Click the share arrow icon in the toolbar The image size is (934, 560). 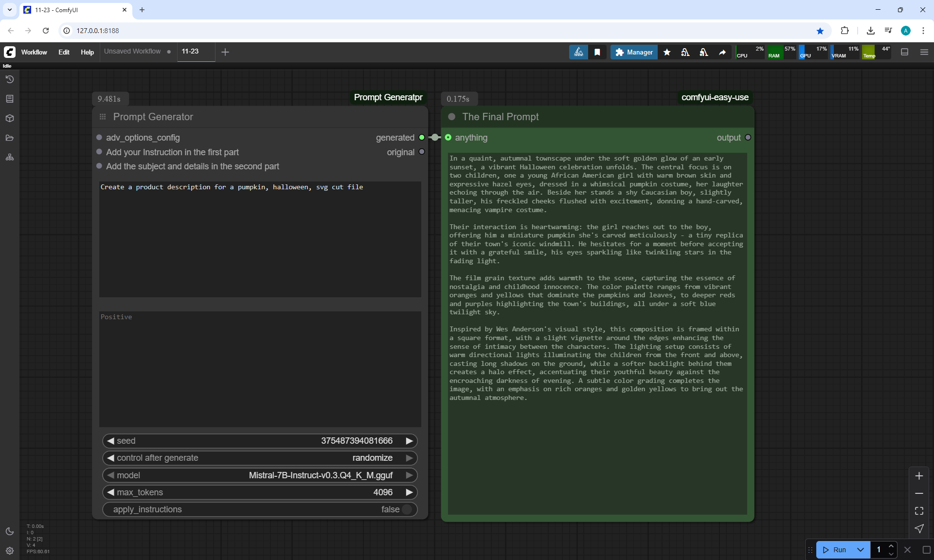tap(722, 52)
